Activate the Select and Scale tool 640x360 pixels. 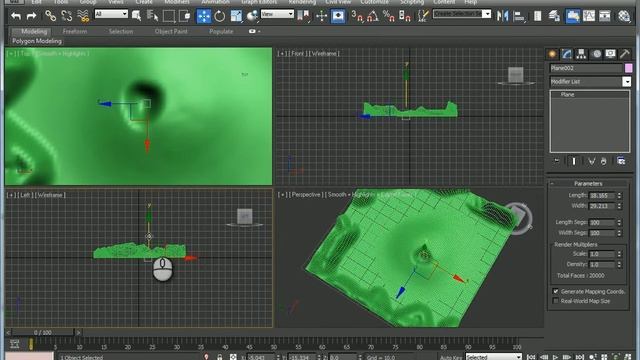tap(236, 16)
